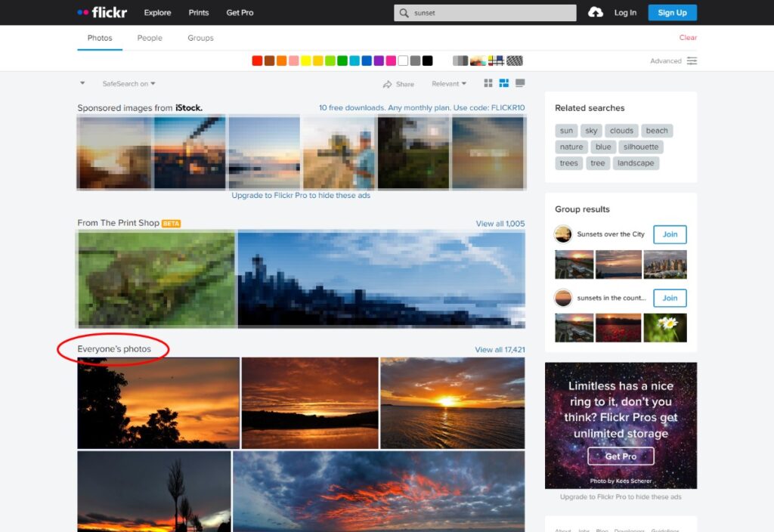Click the search magnifier icon
The image size is (774, 532).
[404, 13]
